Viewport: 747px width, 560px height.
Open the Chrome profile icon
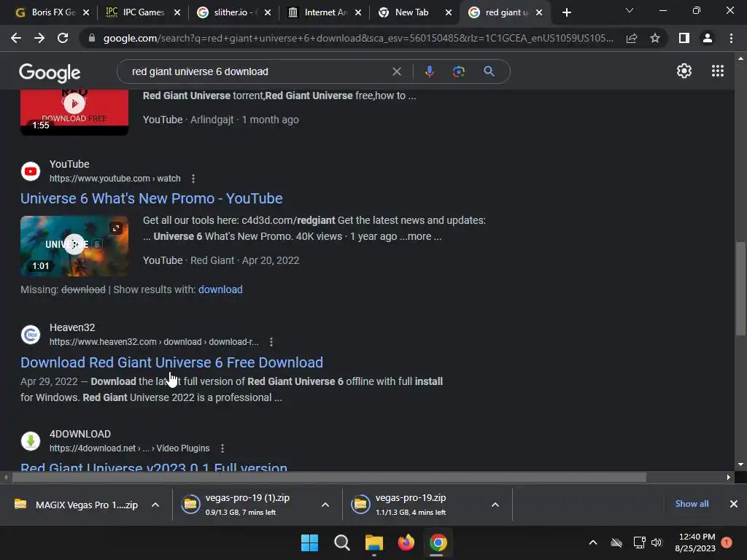(x=708, y=38)
